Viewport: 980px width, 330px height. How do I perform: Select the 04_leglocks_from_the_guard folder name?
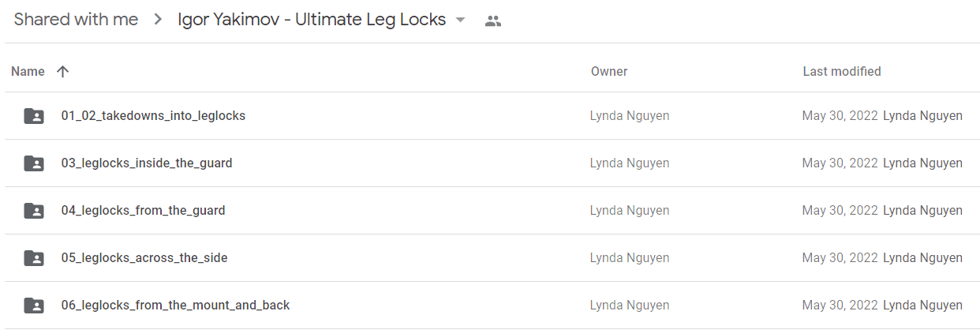tap(144, 211)
